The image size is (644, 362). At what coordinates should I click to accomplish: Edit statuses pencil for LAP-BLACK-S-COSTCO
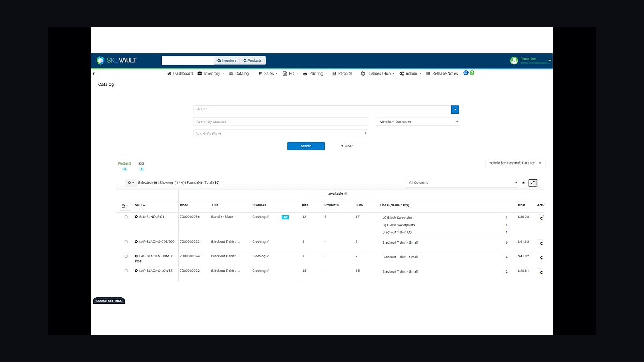coord(268,242)
